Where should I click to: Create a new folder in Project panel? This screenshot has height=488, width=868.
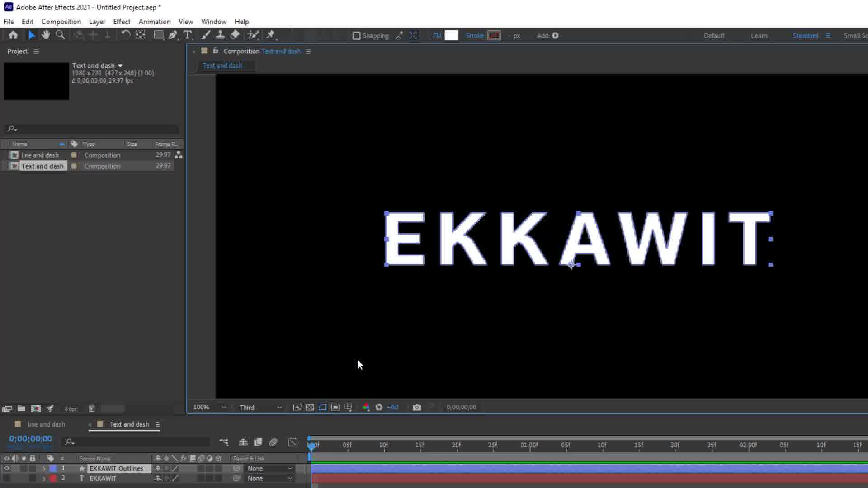pos(21,408)
